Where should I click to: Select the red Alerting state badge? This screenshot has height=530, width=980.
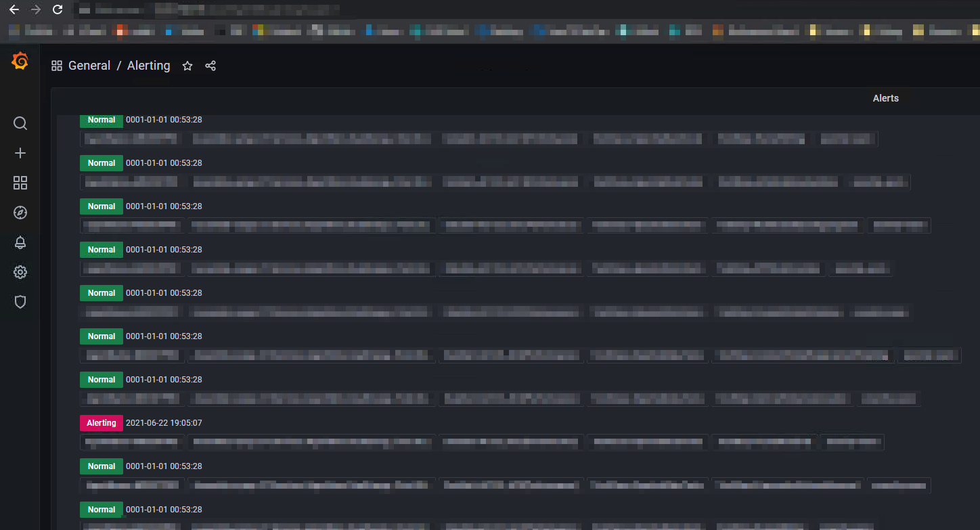(101, 422)
